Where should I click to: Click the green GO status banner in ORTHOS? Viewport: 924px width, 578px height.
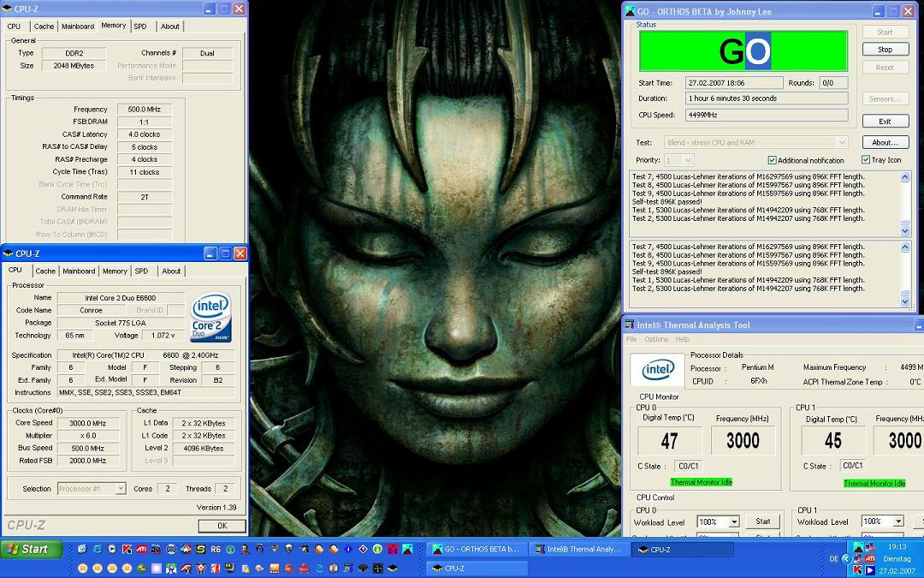point(743,51)
